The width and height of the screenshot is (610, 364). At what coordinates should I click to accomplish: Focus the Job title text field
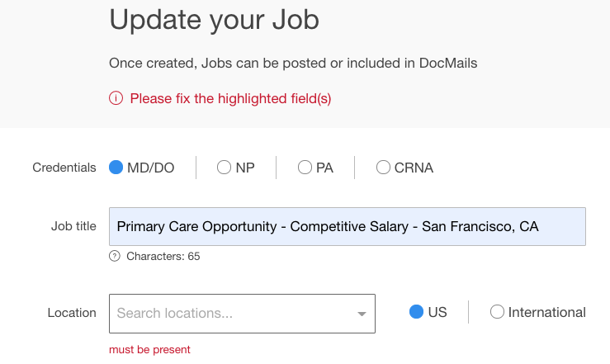coord(348,226)
